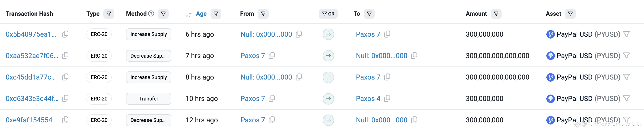This screenshot has height=130, width=644.
Task: Click the PayPal USD logo in first row
Action: tap(550, 34)
